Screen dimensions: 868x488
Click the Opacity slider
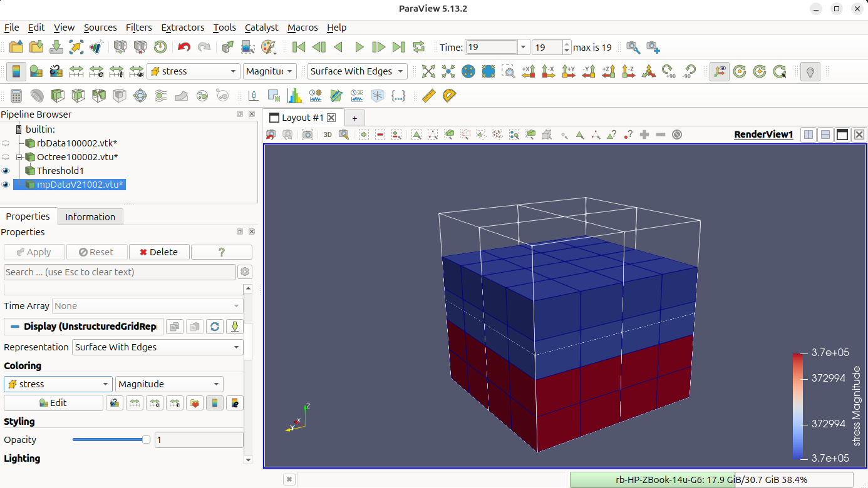[x=111, y=440]
